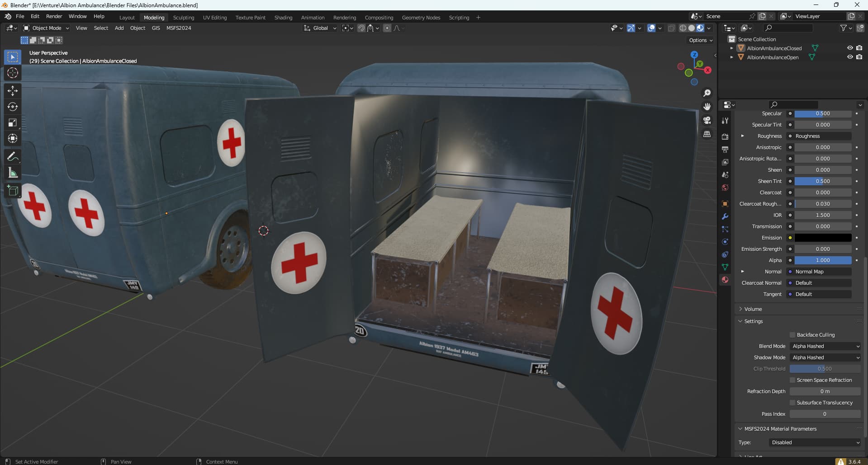Open the Render menu

pos(54,16)
